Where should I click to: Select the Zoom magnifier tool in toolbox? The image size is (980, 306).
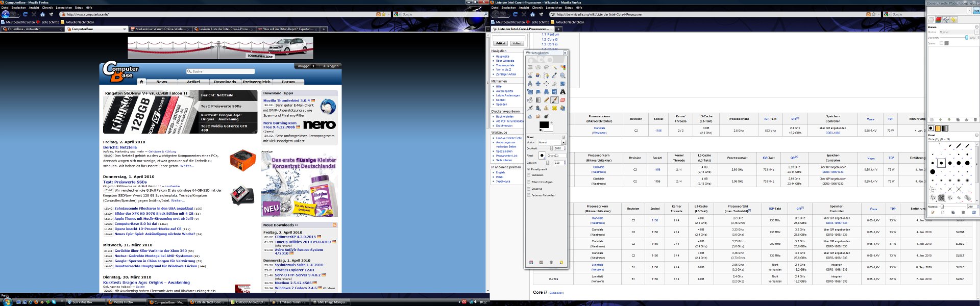(562, 75)
